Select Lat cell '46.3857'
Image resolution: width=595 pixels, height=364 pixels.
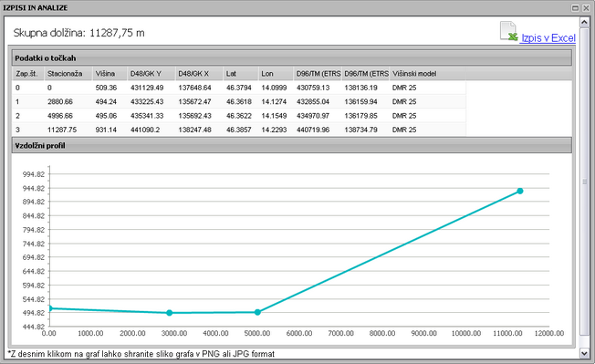[x=239, y=130]
